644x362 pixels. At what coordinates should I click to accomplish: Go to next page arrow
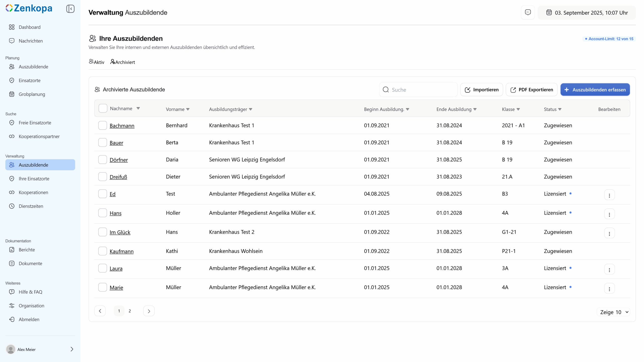click(x=149, y=311)
